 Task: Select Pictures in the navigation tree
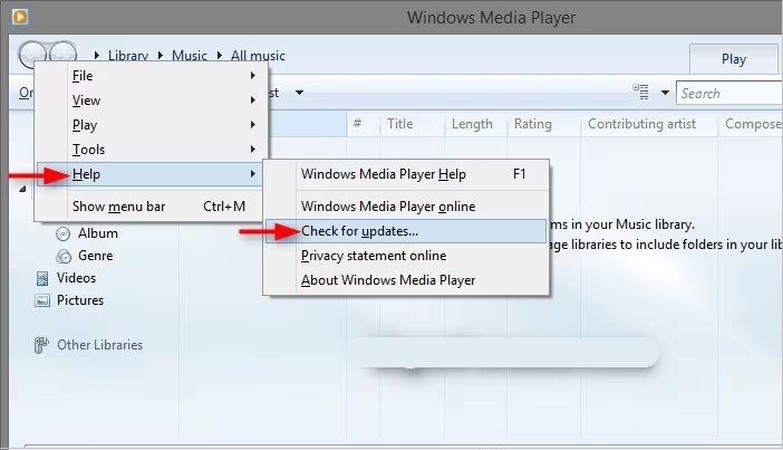(x=80, y=300)
